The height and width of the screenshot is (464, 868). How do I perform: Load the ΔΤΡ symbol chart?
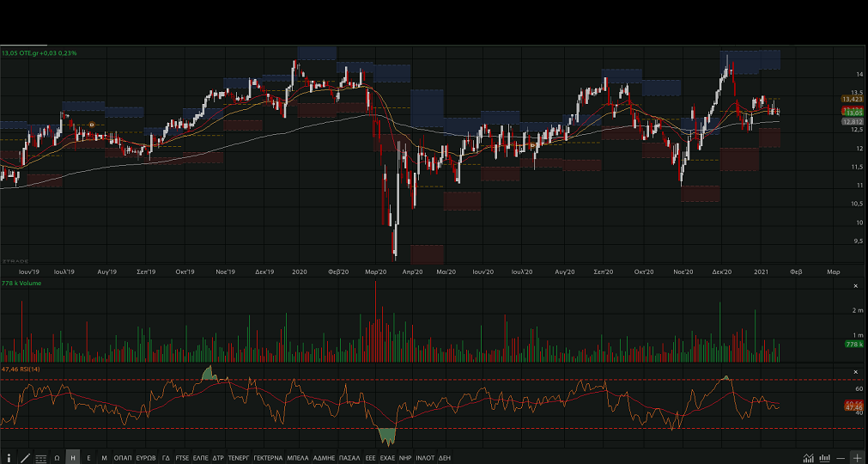click(x=218, y=458)
